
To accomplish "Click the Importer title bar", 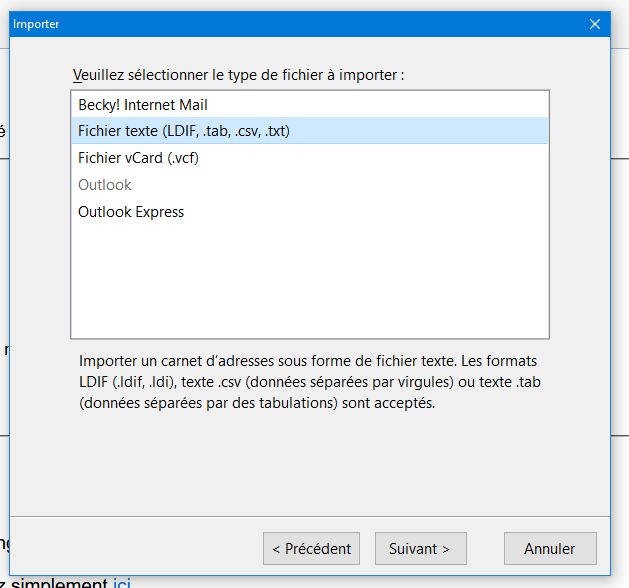I will 300,24.
